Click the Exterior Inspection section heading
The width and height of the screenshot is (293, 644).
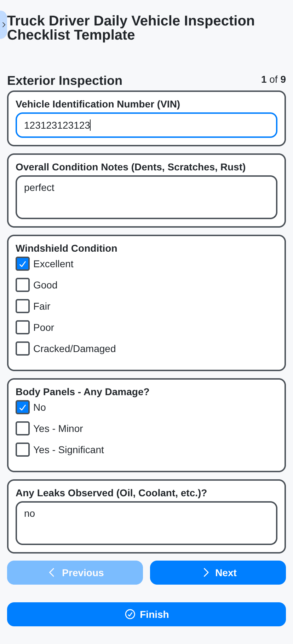[65, 81]
